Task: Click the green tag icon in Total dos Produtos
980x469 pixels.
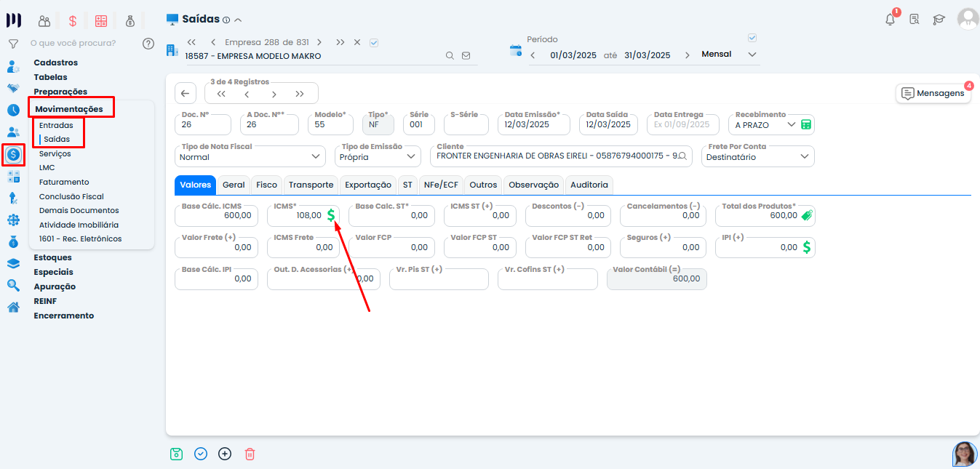Action: point(806,215)
